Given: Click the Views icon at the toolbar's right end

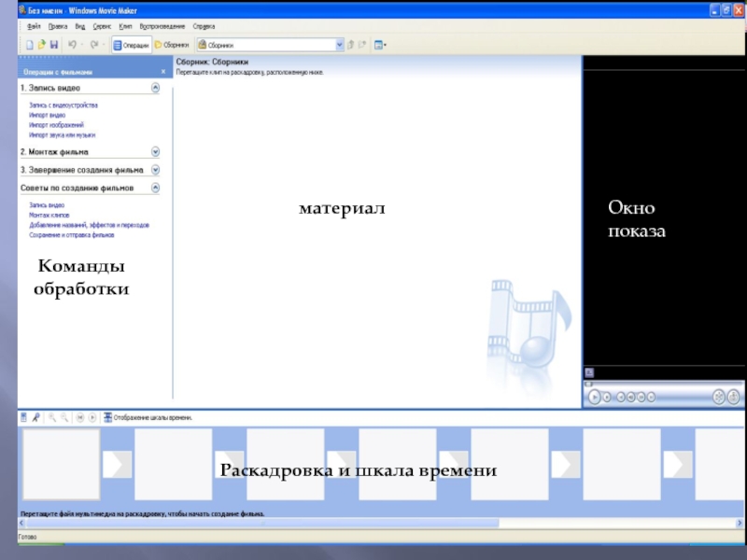Looking at the screenshot, I should tap(379, 44).
